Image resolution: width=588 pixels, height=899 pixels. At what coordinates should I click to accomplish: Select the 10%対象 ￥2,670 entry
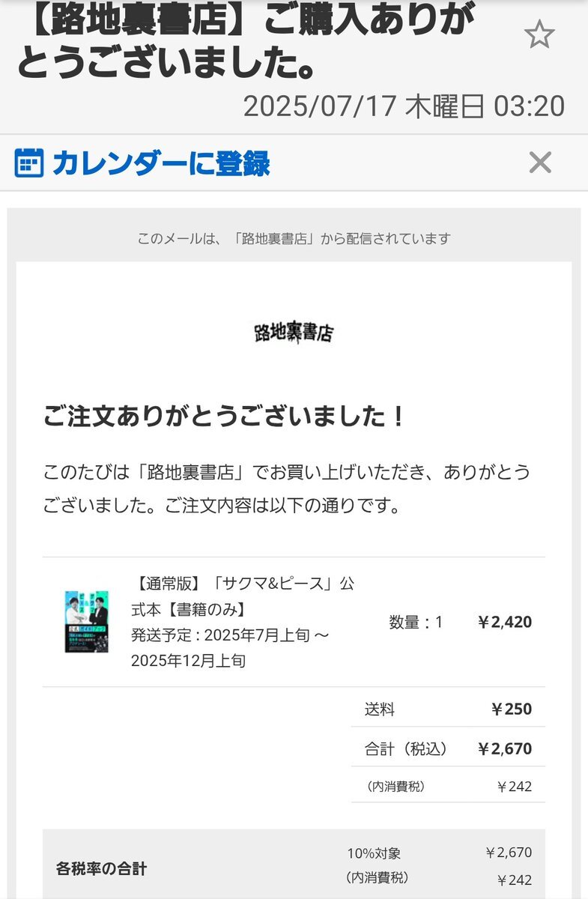click(x=439, y=853)
